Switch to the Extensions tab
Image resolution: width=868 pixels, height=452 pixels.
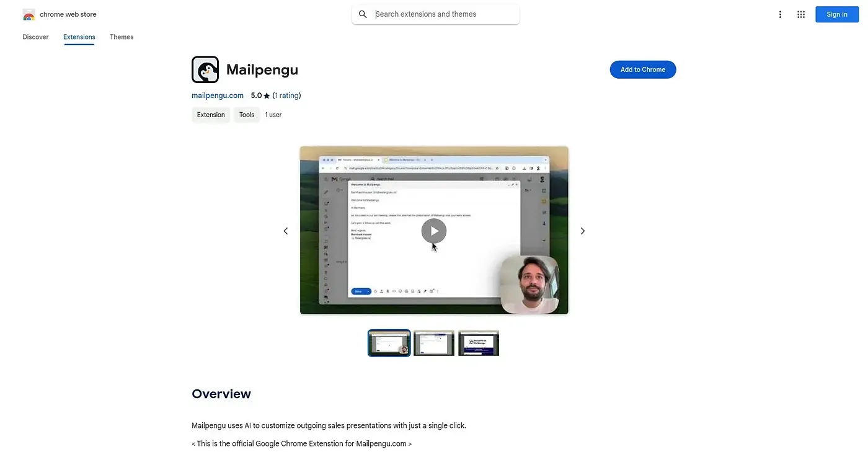(79, 37)
